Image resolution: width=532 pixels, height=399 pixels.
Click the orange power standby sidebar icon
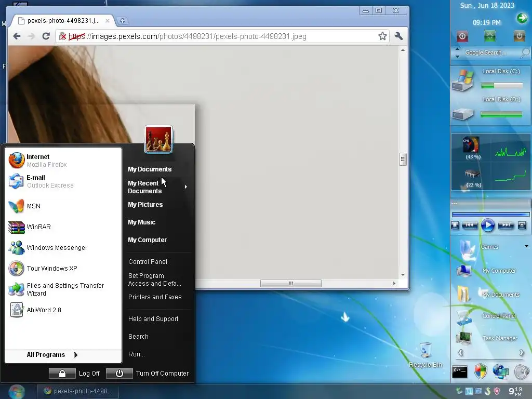[x=519, y=36]
